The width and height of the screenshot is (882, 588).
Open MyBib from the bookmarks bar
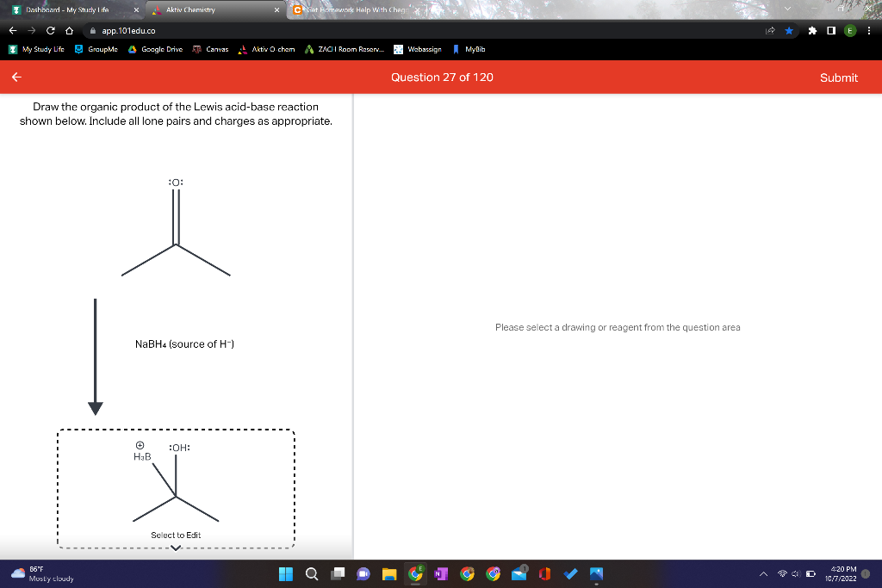(x=472, y=49)
